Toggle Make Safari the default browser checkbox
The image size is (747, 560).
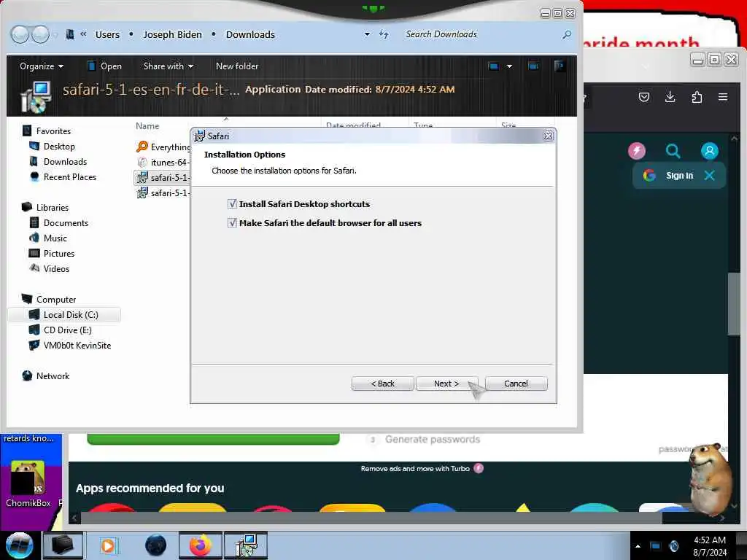tap(232, 223)
